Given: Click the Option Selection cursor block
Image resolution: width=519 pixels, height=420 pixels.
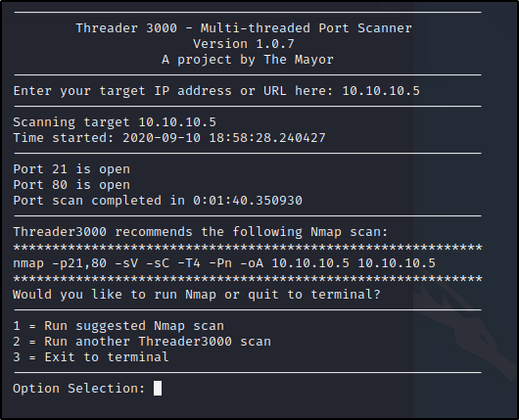Looking at the screenshot, I should pos(158,388).
